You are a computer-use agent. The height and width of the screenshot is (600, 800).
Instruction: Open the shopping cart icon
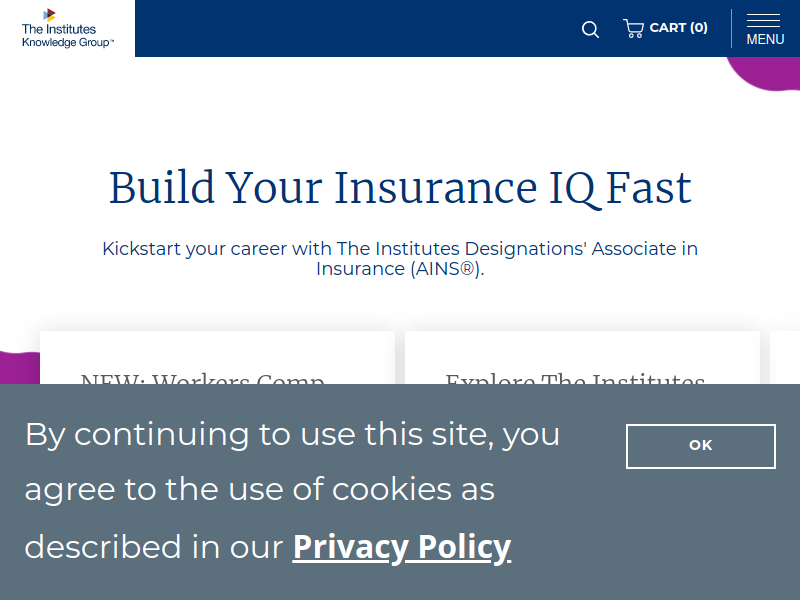tap(633, 28)
